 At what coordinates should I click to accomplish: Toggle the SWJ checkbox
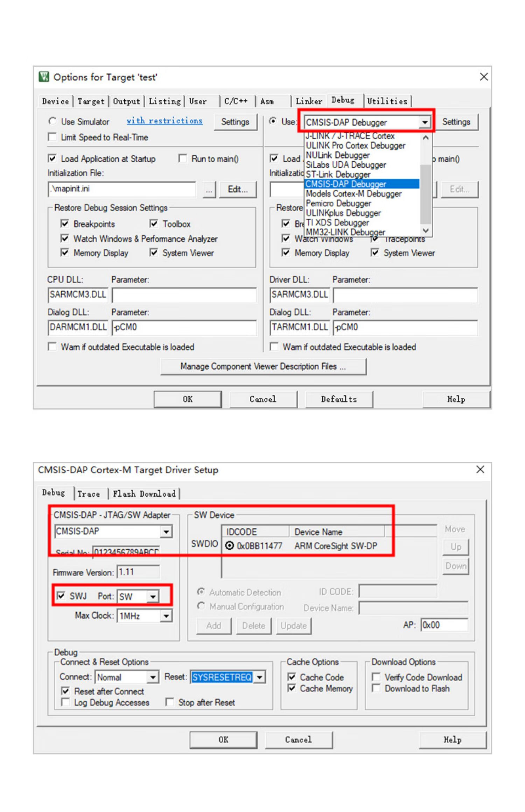click(61, 596)
